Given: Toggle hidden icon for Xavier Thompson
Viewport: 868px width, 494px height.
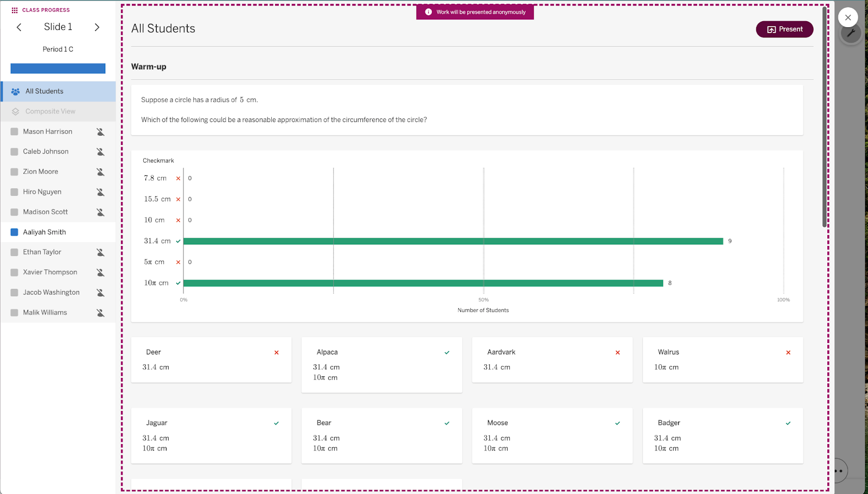Looking at the screenshot, I should coord(100,273).
